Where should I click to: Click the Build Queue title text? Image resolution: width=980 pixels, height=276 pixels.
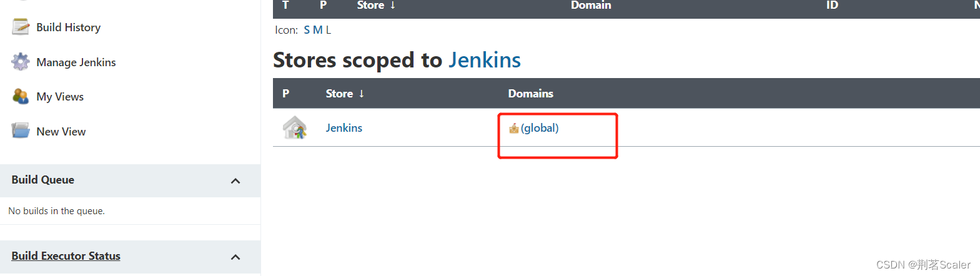tap(43, 180)
